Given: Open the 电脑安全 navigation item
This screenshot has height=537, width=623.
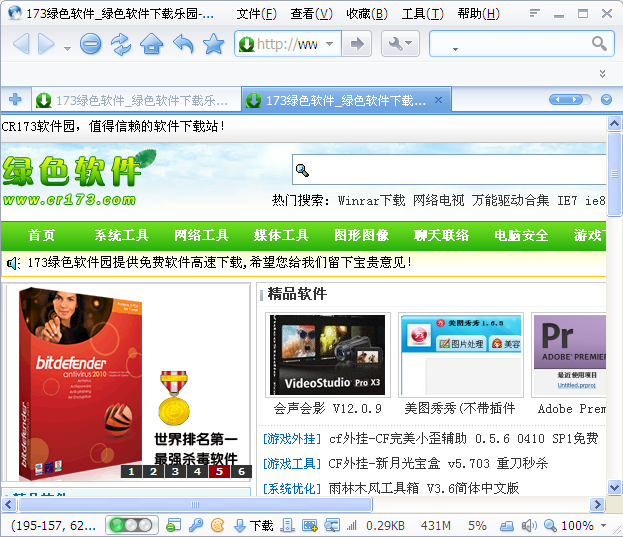Looking at the screenshot, I should click(x=521, y=235).
